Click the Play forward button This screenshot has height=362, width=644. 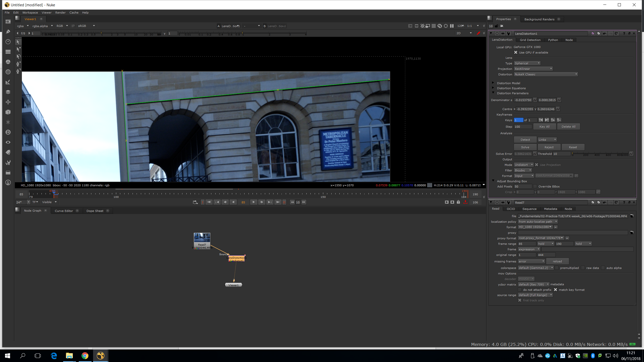click(254, 202)
